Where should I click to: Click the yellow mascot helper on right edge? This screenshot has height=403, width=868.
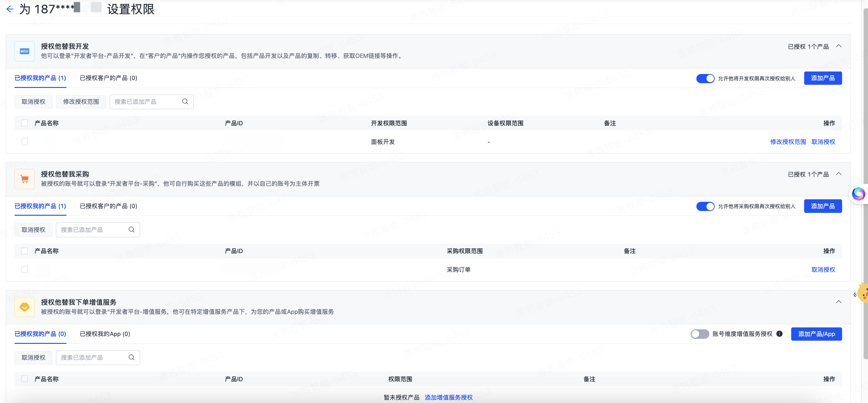[x=863, y=293]
